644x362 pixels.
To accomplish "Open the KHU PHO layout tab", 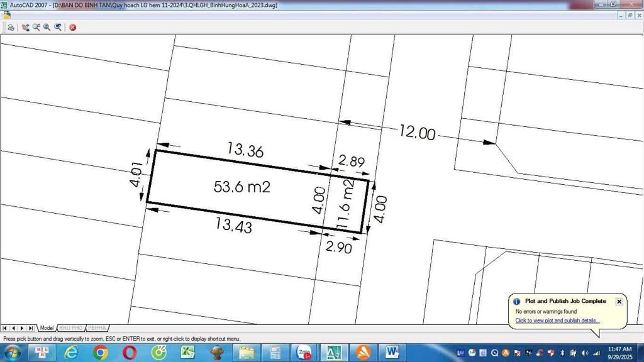I will 70,328.
